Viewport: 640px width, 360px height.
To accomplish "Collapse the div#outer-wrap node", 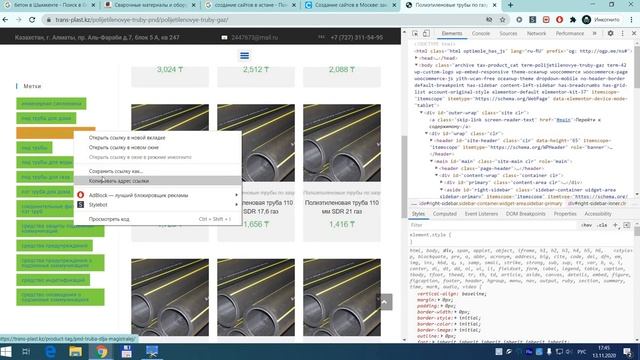I will (x=421, y=113).
